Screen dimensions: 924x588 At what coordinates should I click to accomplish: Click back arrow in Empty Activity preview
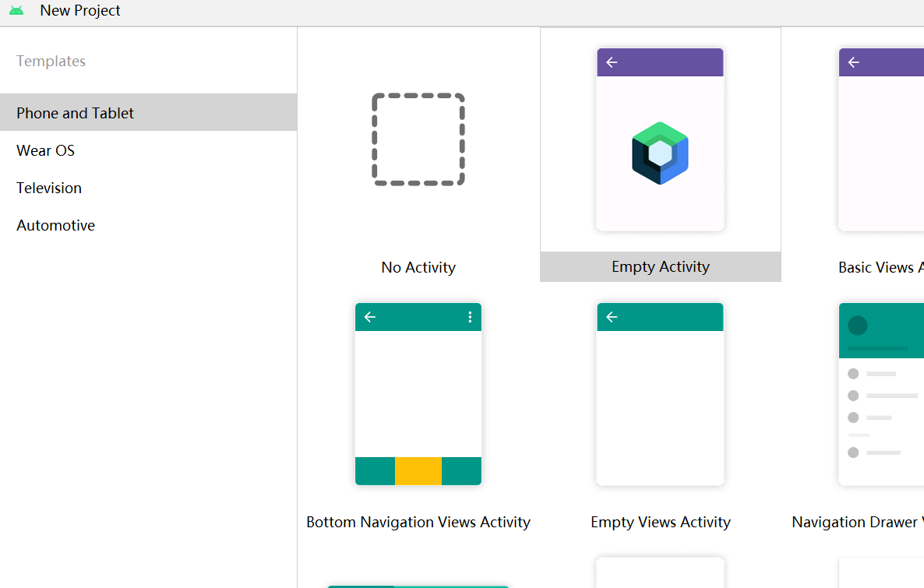[612, 62]
